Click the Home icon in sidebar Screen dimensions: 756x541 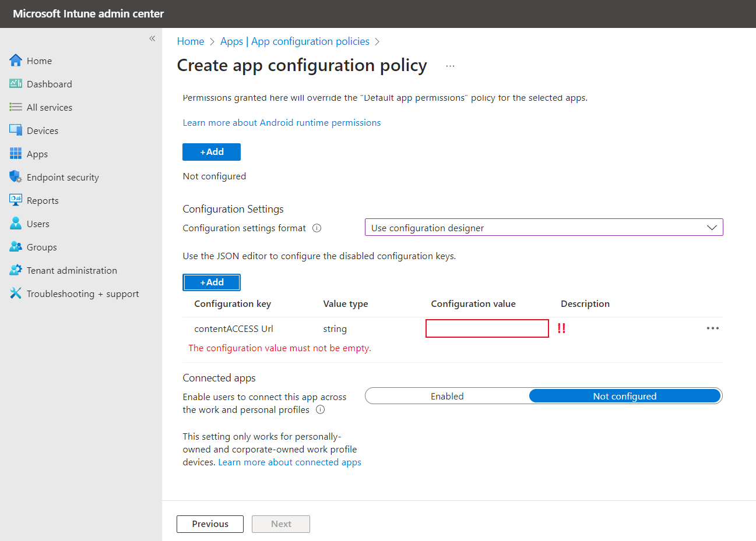pyautogui.click(x=16, y=61)
